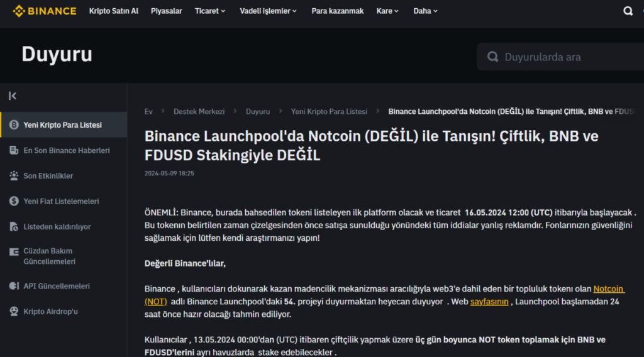644x357 pixels.
Task: Click the article title about Notcoin Launchpool
Action: (x=371, y=145)
